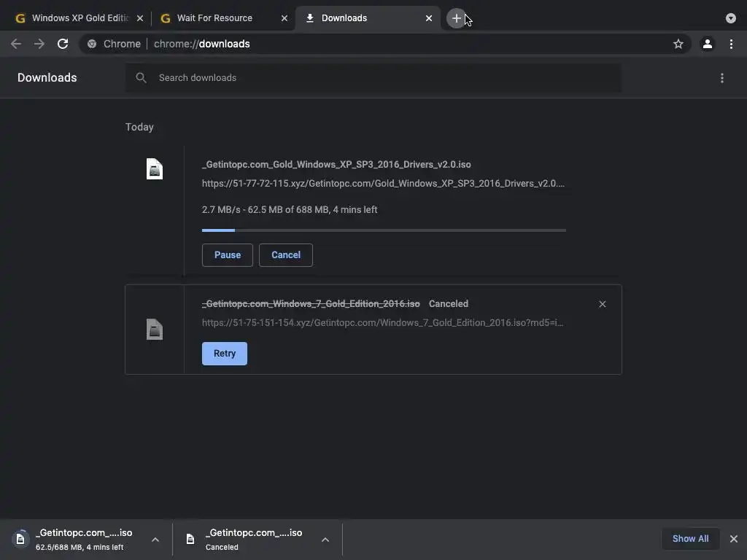Select the Downloads tab
747x560 pixels.
[x=368, y=18]
